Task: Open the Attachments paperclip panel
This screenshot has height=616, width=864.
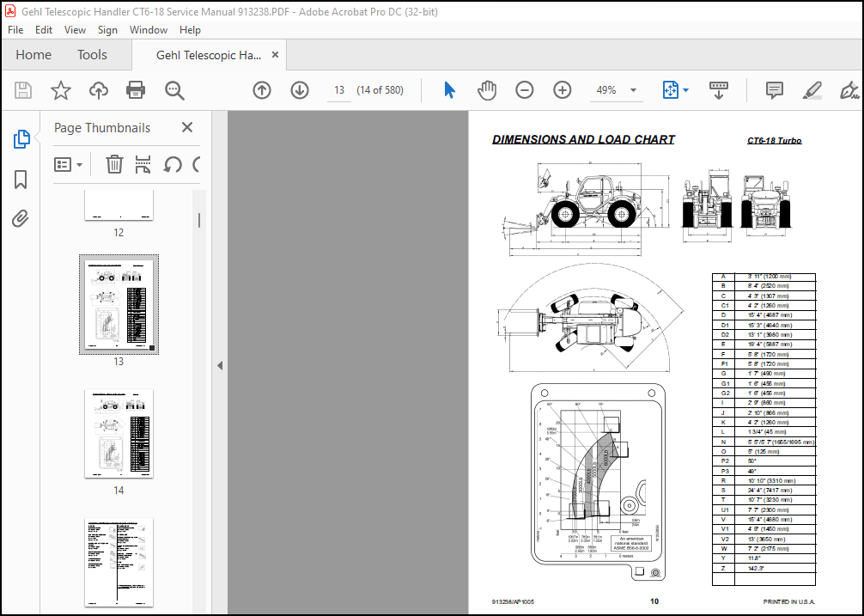Action: [21, 219]
